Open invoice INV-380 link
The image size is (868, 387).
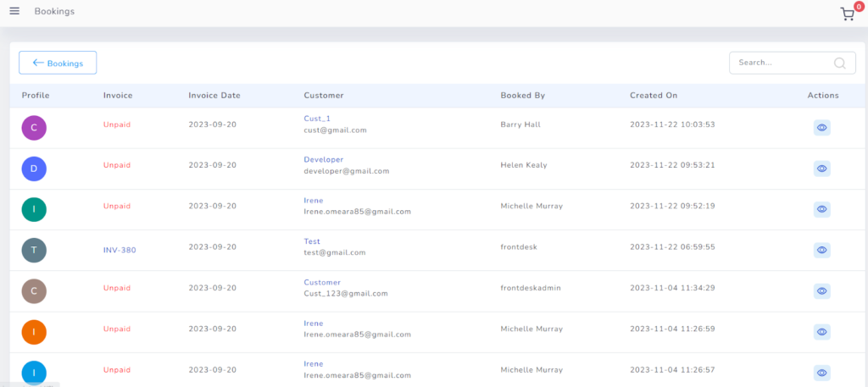click(120, 250)
